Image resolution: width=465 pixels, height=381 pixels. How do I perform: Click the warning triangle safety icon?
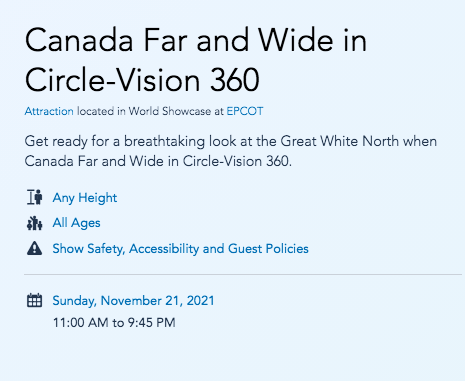click(35, 248)
